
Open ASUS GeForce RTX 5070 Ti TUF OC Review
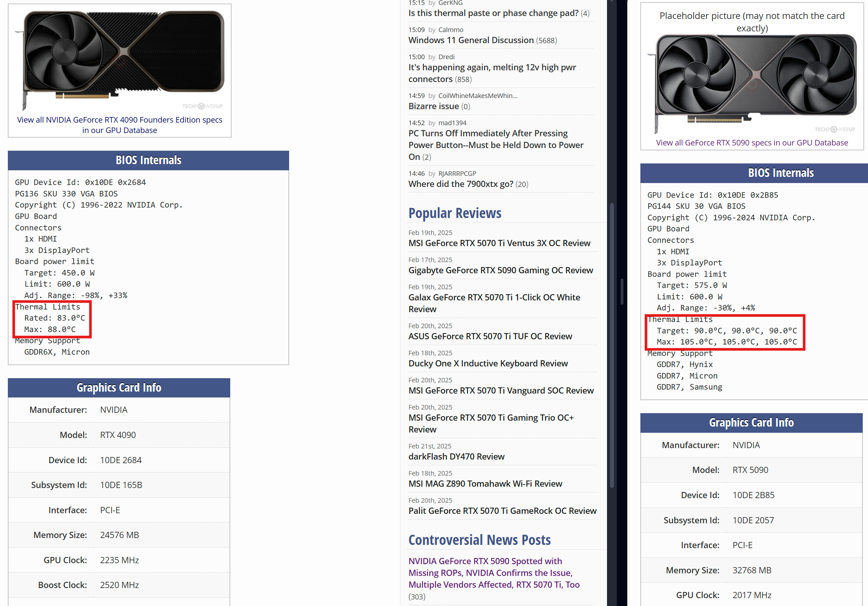click(x=490, y=337)
